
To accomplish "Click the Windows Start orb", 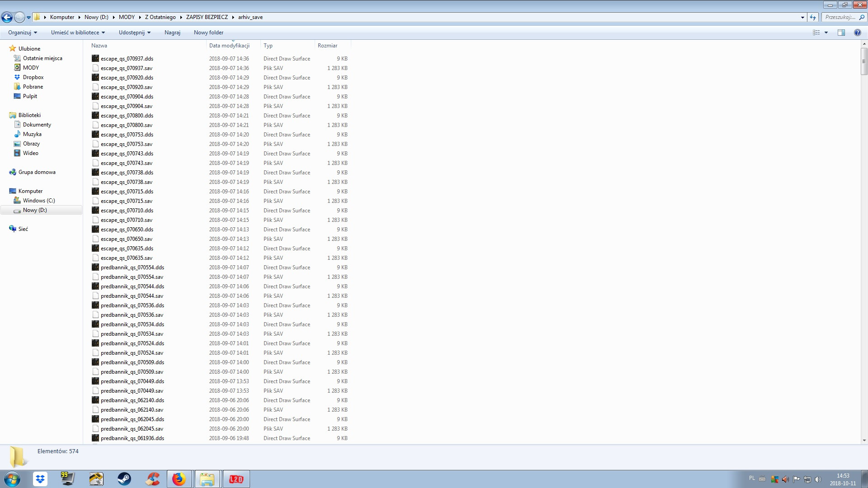I will [x=12, y=479].
